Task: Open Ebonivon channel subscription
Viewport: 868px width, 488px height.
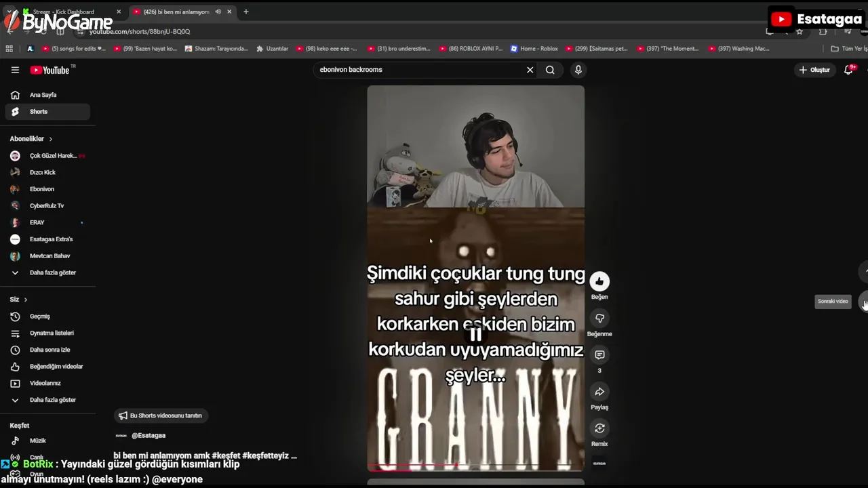Action: pyautogui.click(x=47, y=189)
